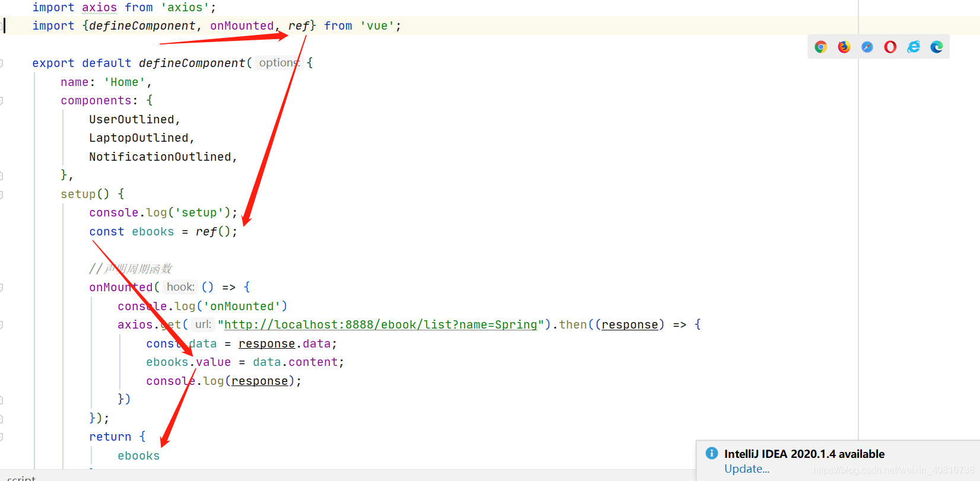Click the 'Home' string value
The width and height of the screenshot is (980, 481).
(125, 82)
